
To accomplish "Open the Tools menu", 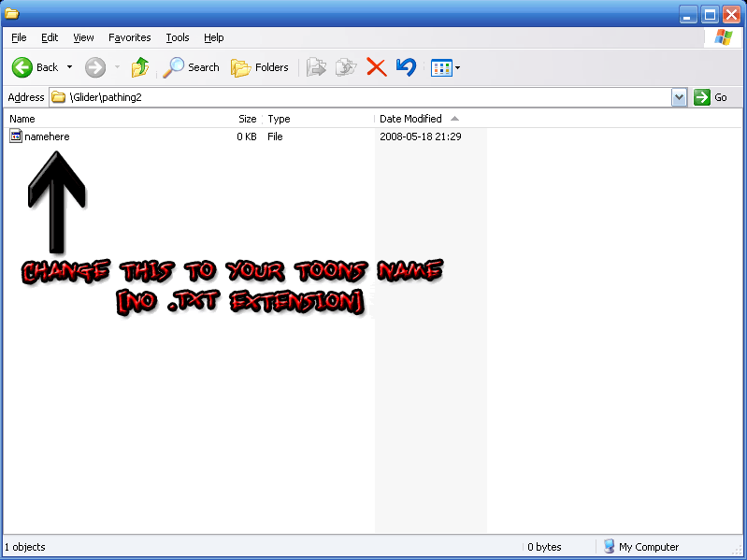I will tap(178, 37).
